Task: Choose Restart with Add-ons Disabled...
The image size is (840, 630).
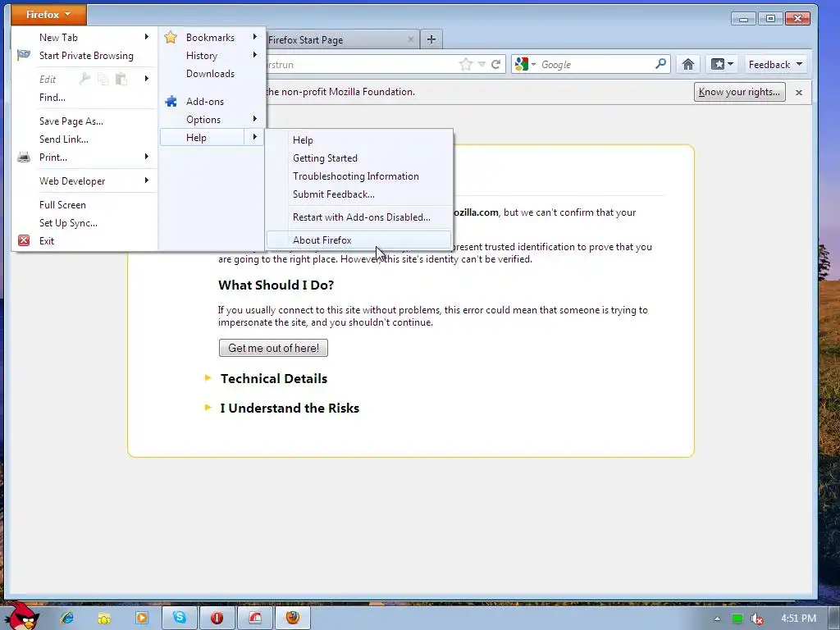Action: 361,217
